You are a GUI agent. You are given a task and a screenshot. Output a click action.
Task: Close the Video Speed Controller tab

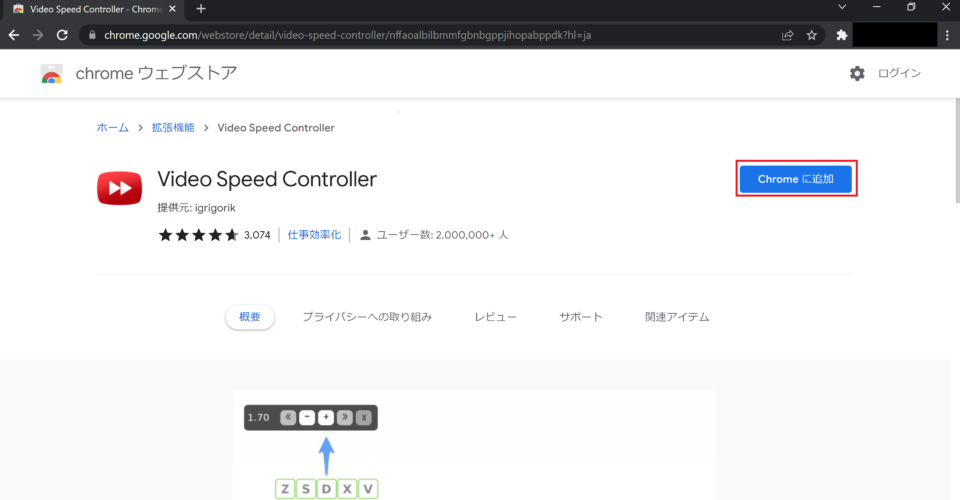(172, 9)
